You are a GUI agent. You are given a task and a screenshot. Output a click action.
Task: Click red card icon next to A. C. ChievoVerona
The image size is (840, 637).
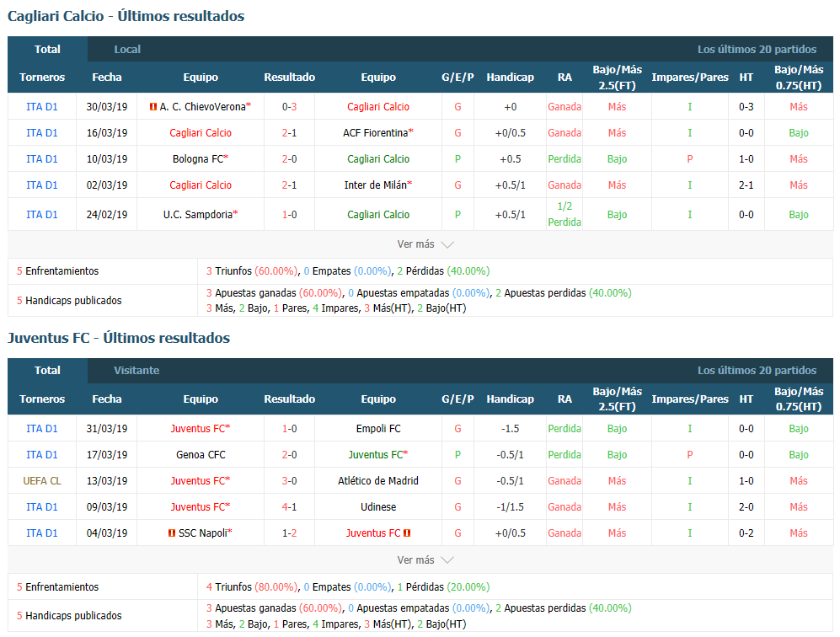[x=153, y=107]
